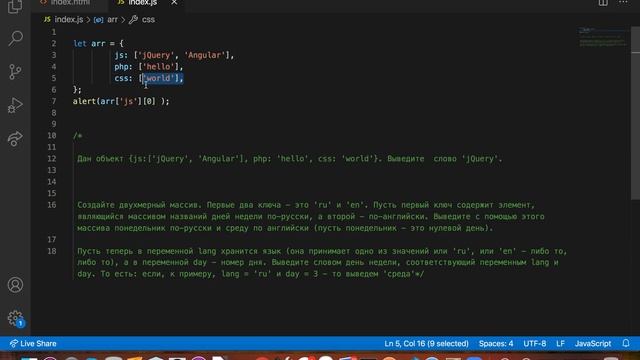This screenshot has width=640, height=360.
Task: Open the Manage gear settings icon
Action: point(16,318)
